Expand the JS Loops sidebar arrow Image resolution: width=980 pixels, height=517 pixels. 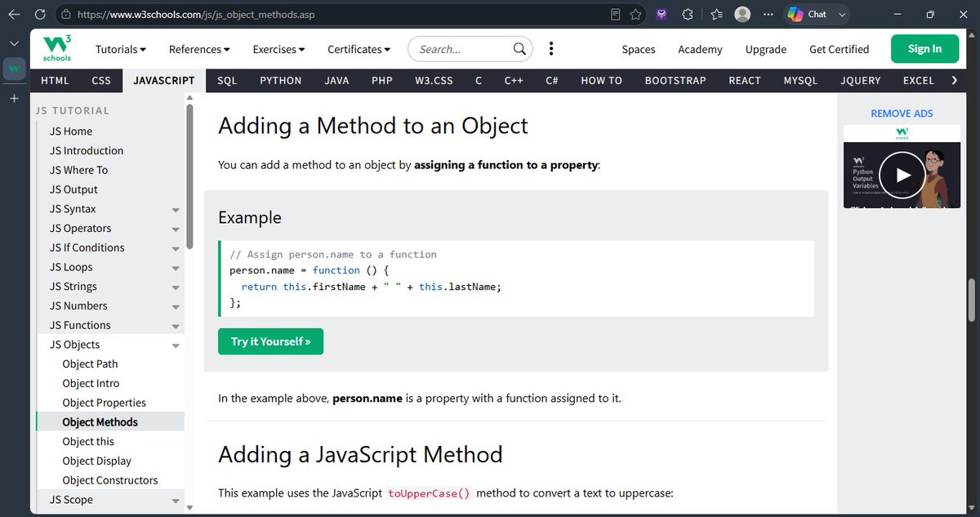coord(176,268)
